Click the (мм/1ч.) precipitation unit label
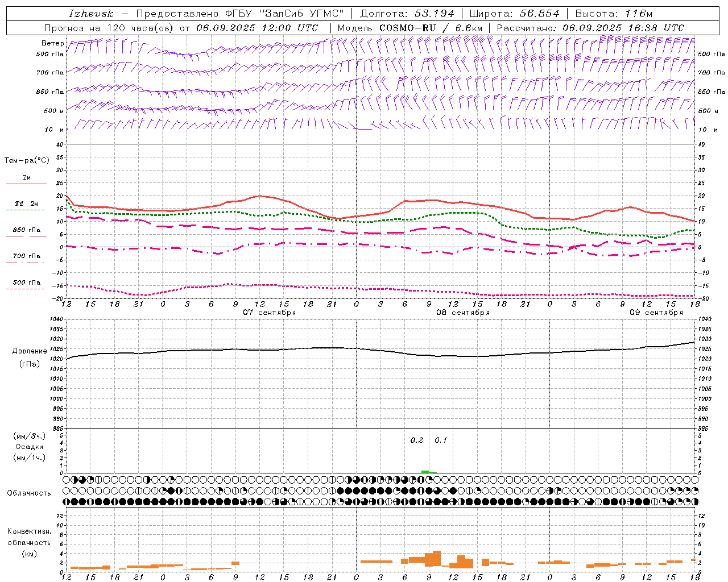 click(30, 458)
